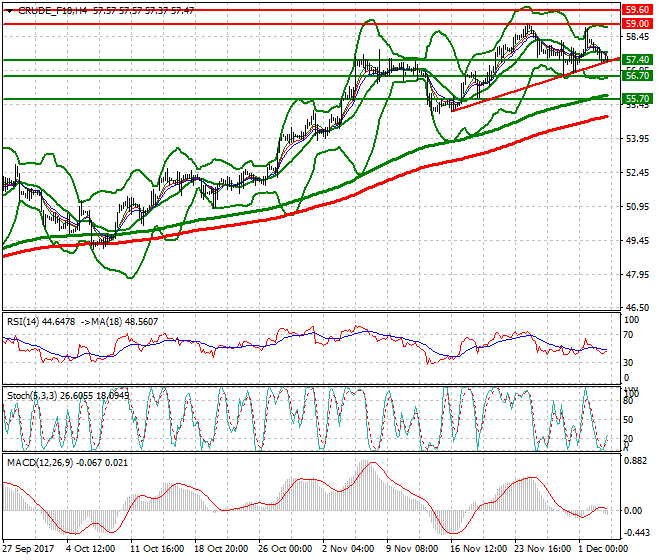Click the MACD 0.882 scale value
The image size is (660, 560).
click(x=636, y=461)
